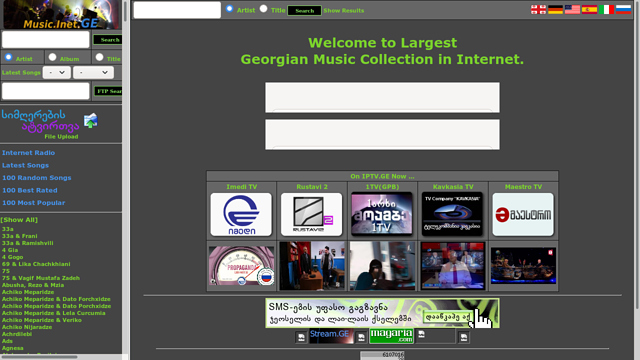Open Rustavi 2 live preview thumbnail
Image resolution: width=640 pixels, height=360 pixels.
pyautogui.click(x=312, y=266)
